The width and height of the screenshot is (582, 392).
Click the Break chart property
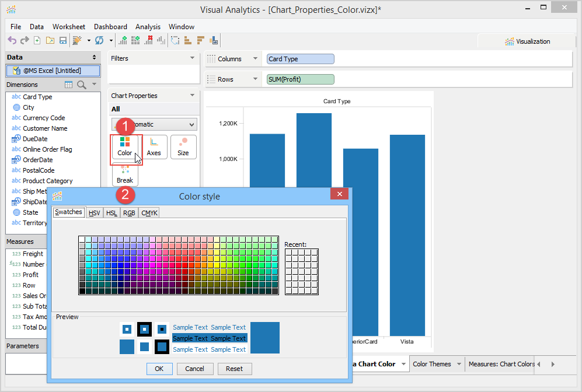click(x=125, y=174)
